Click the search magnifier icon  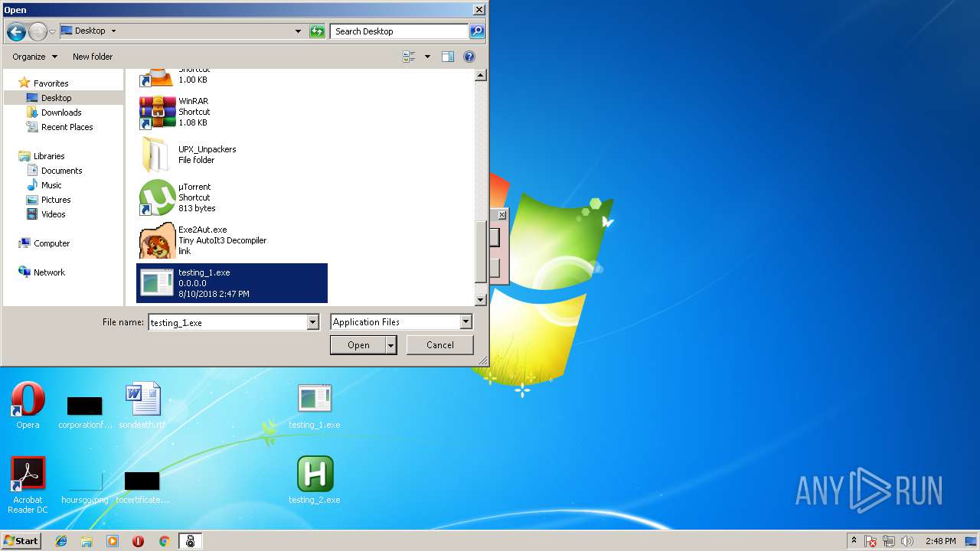click(477, 31)
